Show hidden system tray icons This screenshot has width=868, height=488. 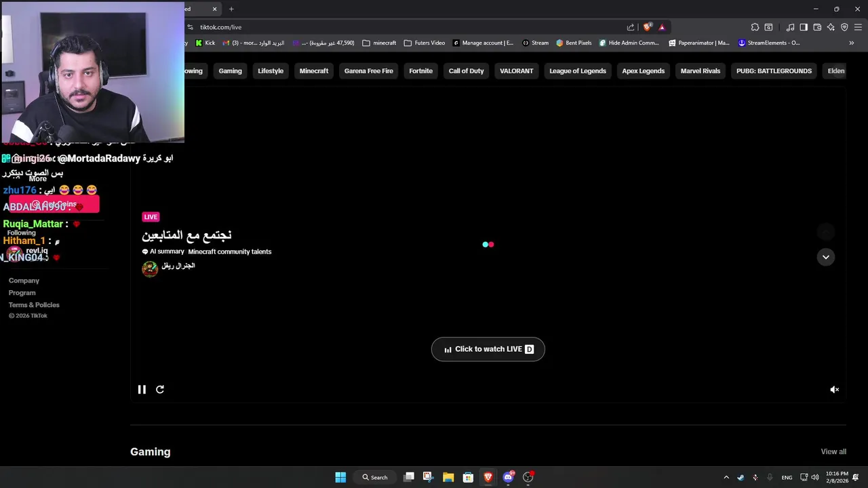point(726,477)
